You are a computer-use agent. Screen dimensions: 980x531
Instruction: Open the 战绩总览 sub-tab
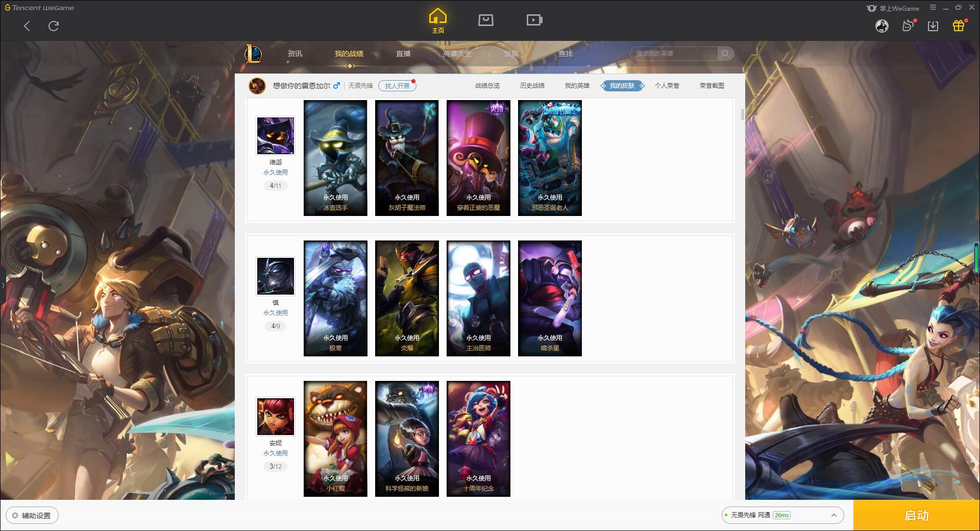tap(487, 86)
